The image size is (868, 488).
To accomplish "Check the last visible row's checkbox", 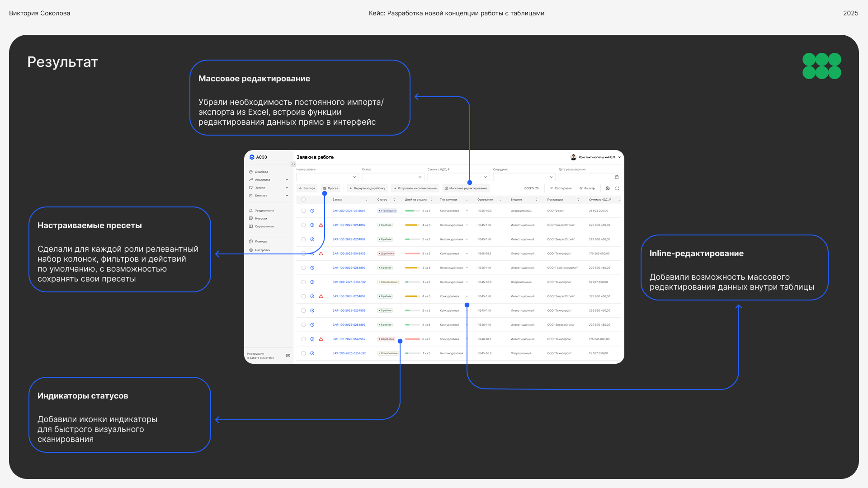I will pos(303,353).
